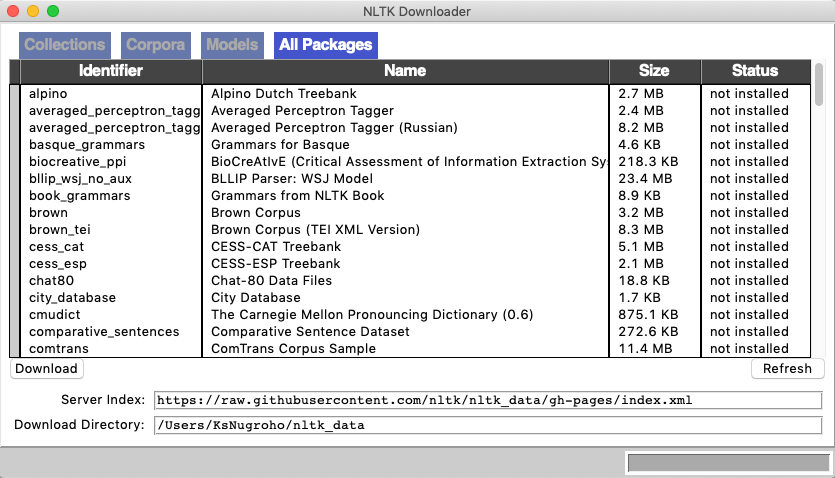Click Grammars from NLTK Book name

(x=298, y=196)
